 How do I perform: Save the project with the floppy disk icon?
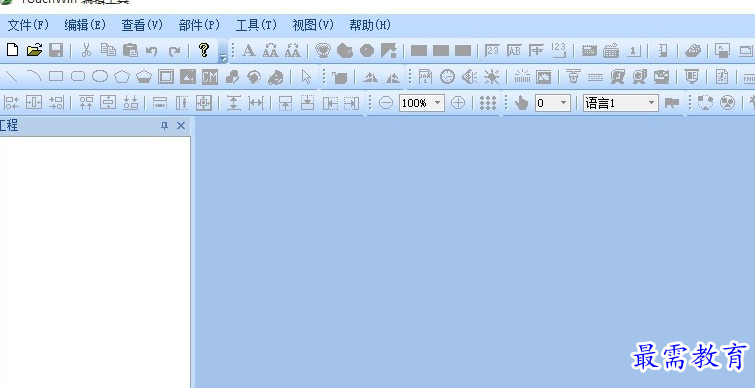pos(56,50)
